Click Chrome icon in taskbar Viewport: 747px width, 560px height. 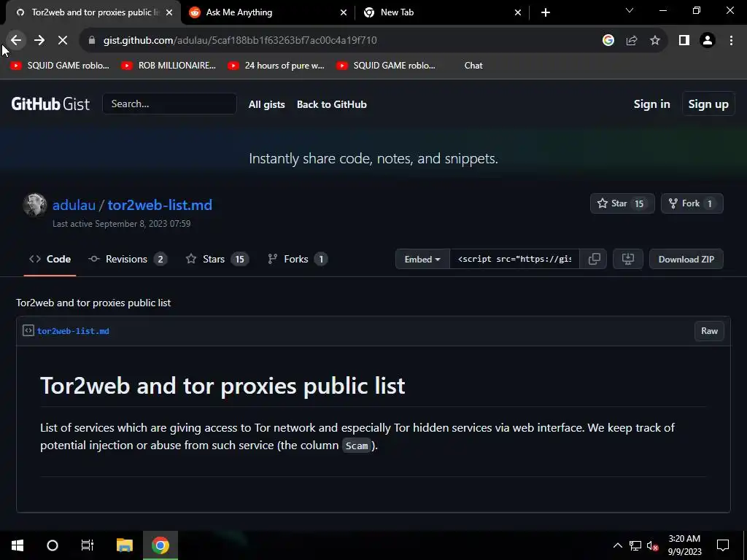pyautogui.click(x=160, y=545)
